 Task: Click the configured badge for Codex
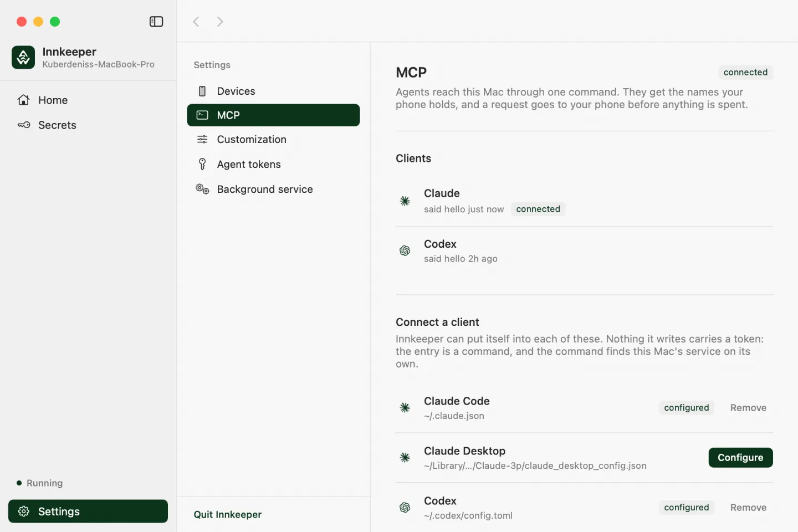pos(687,508)
